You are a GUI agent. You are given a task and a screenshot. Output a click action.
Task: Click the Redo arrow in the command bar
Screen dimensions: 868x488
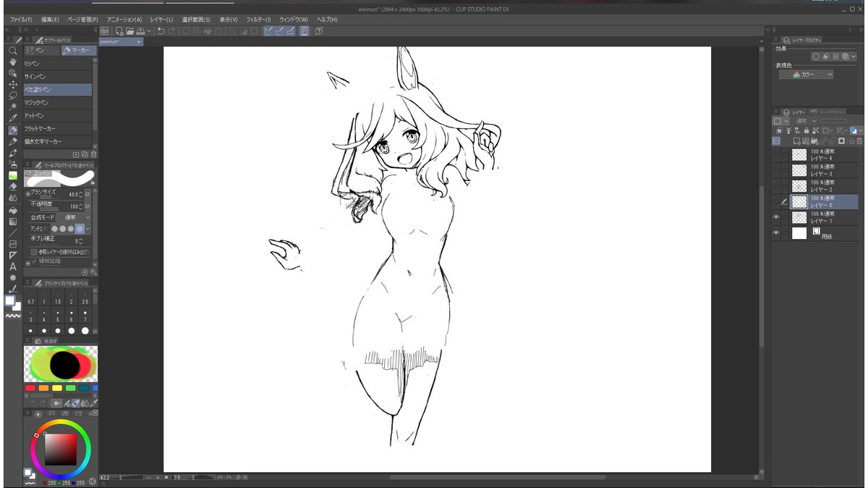click(171, 31)
